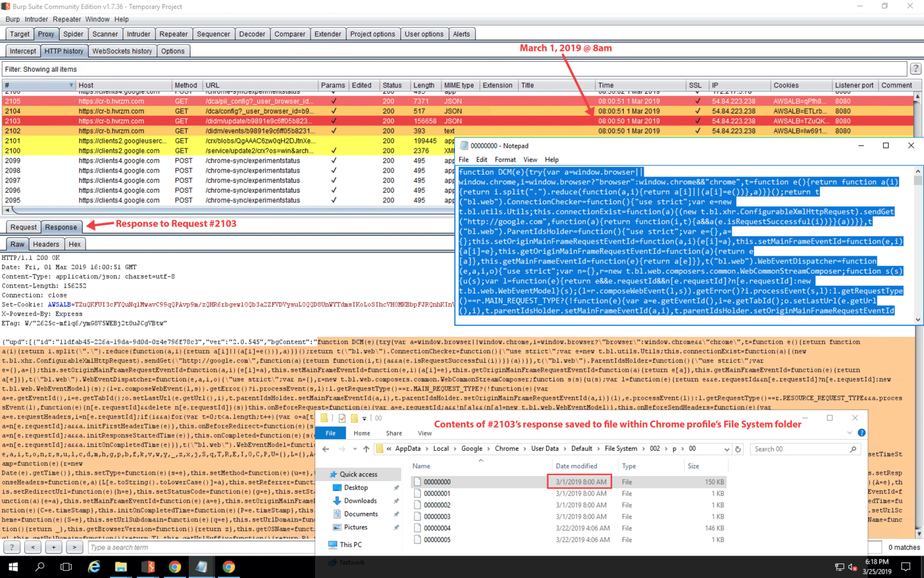
Task: Click the # column sort arrow
Action: [71, 85]
